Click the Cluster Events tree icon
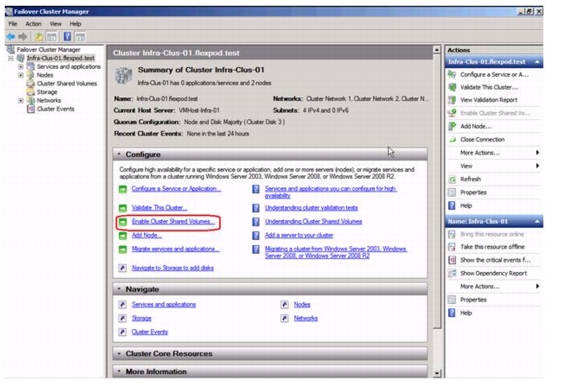 [31, 109]
